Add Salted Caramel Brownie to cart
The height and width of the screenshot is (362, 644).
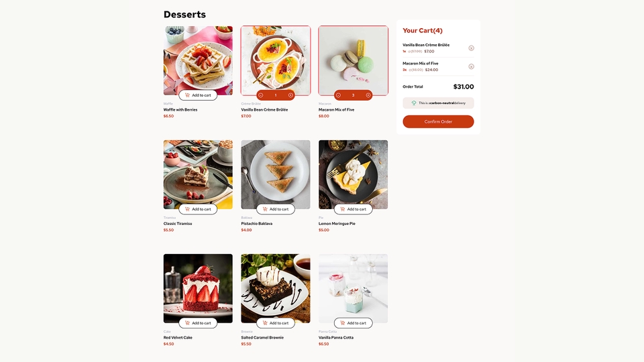tap(276, 323)
